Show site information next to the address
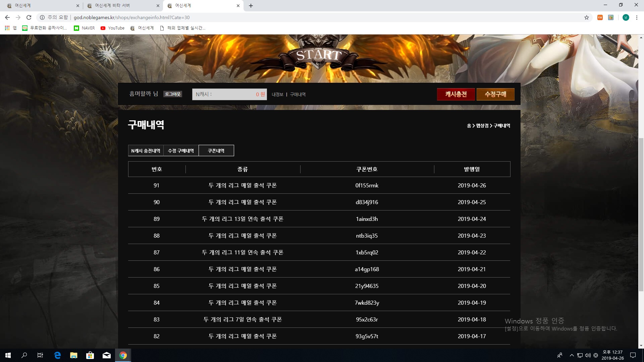This screenshot has width=644, height=362. (x=42, y=17)
